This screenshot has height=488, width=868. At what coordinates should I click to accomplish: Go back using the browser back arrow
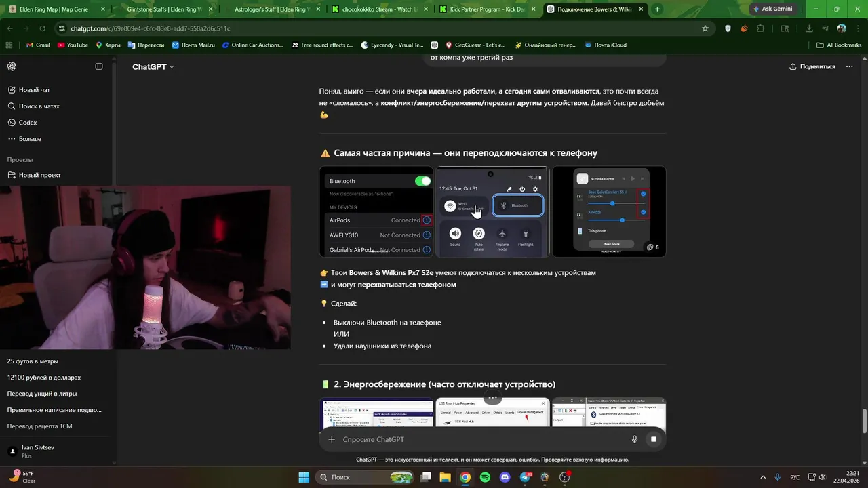(10, 28)
